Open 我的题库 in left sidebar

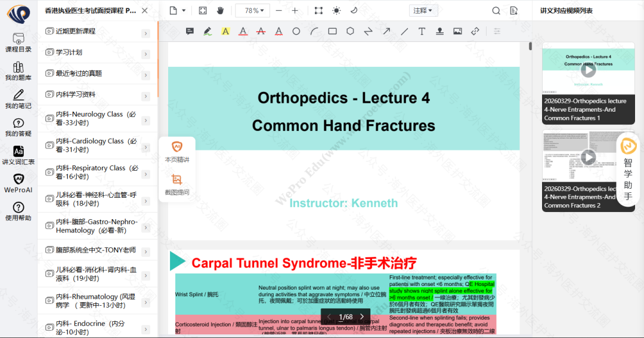click(x=18, y=72)
